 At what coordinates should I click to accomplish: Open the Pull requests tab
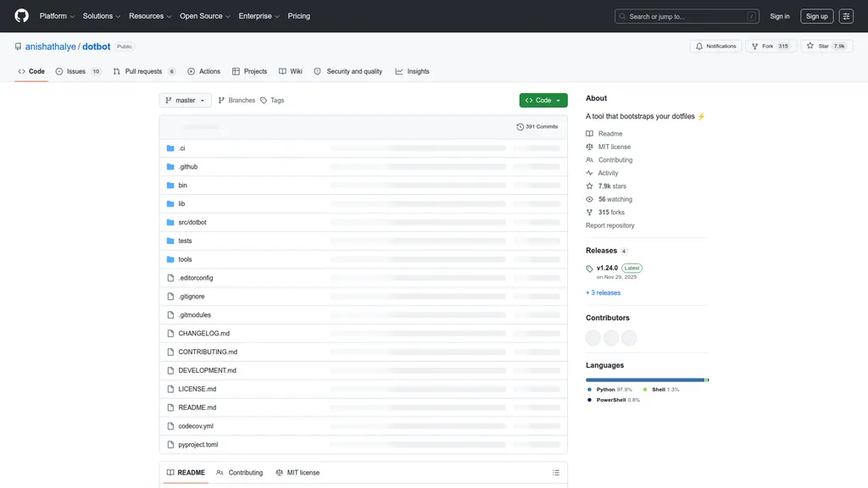point(144,71)
